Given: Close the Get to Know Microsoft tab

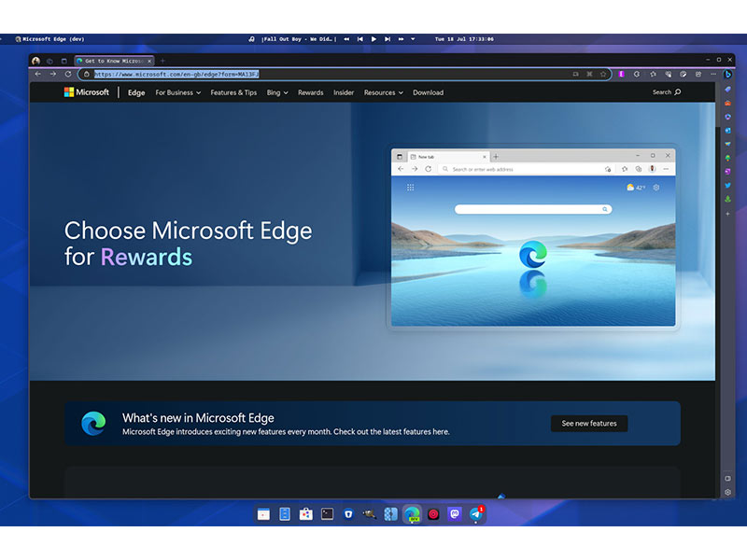Looking at the screenshot, I should (x=149, y=61).
